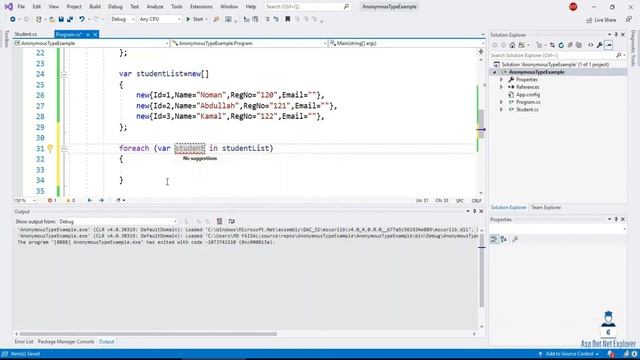Click the Open File folder icon
Screen dimensions: 640x360
coord(52,19)
